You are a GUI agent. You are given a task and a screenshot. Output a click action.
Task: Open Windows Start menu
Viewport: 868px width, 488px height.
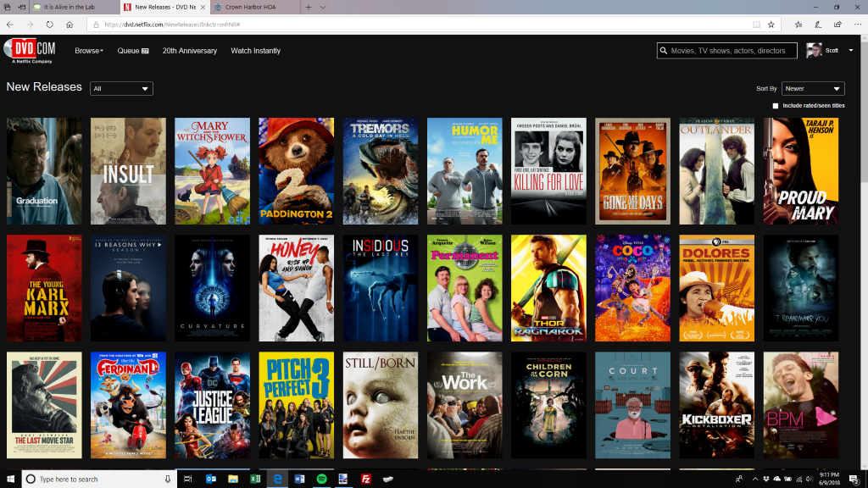coord(10,479)
